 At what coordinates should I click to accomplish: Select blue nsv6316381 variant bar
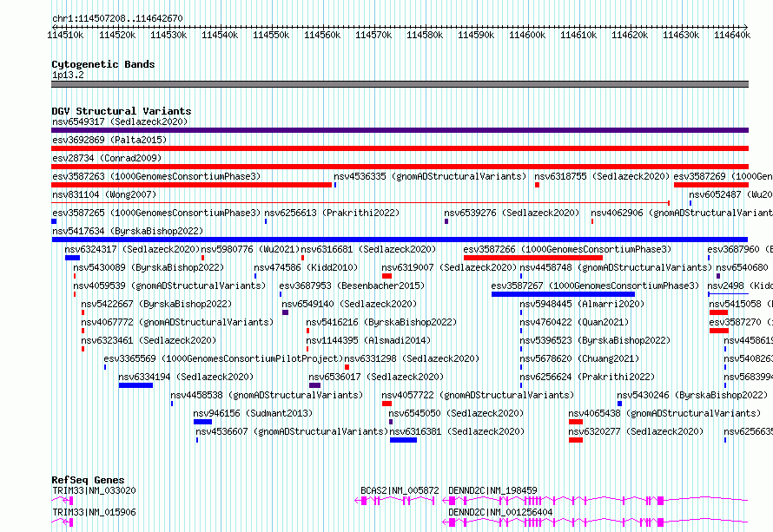coord(403,440)
